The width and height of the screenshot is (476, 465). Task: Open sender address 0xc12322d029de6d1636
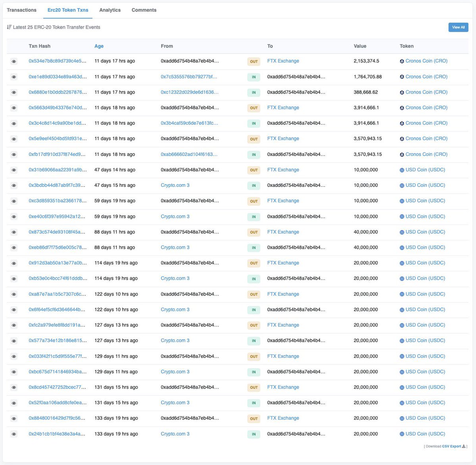pyautogui.click(x=190, y=92)
